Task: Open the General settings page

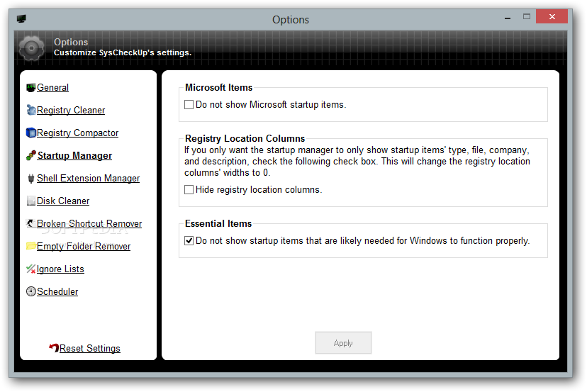Action: [52, 88]
